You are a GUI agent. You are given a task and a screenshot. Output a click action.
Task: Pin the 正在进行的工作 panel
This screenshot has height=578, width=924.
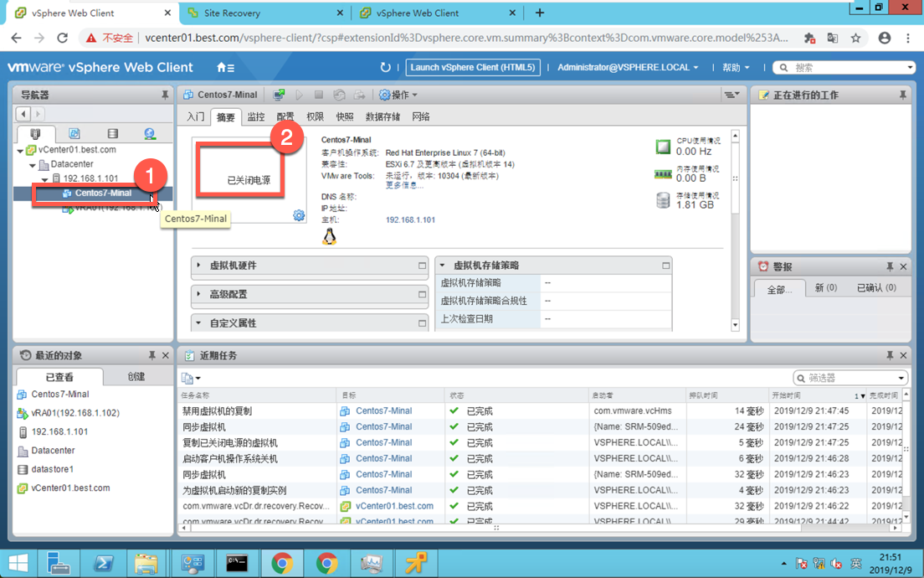click(x=902, y=95)
